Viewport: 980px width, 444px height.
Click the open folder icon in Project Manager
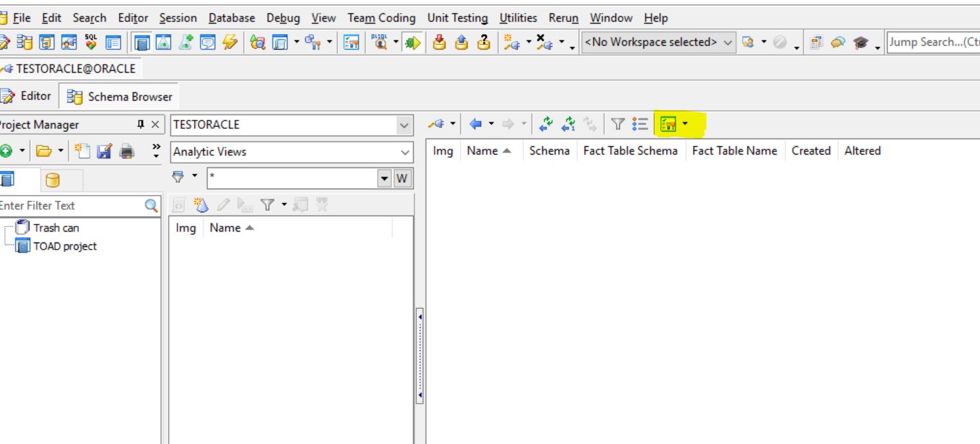(44, 151)
